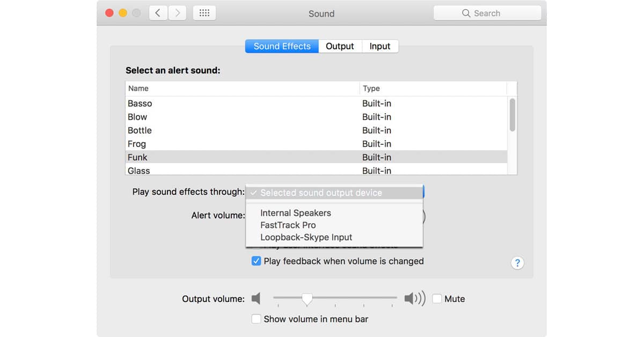Enable the Mute checkbox
The height and width of the screenshot is (337, 644).
[437, 299]
